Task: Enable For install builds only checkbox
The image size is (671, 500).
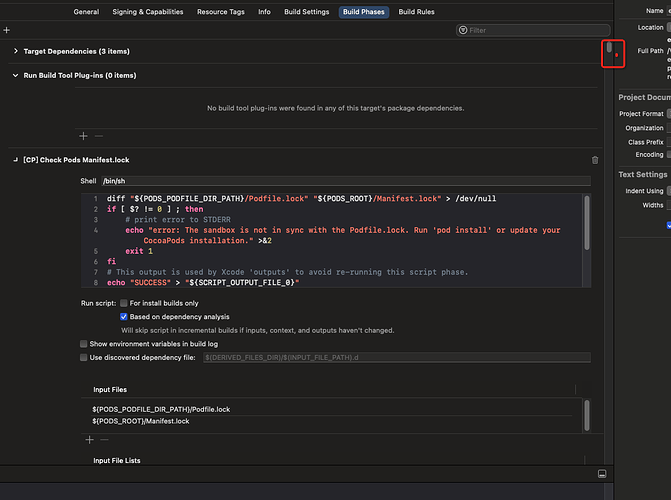Action: pos(124,303)
